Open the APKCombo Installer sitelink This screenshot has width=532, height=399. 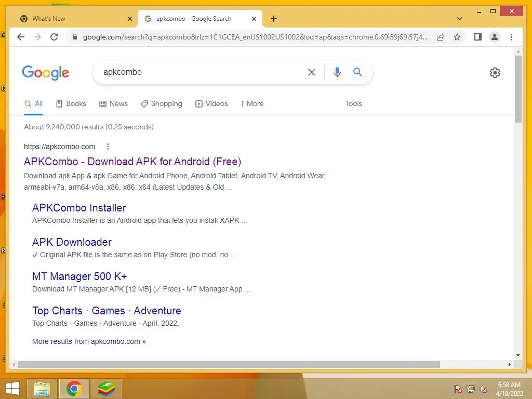click(x=79, y=208)
